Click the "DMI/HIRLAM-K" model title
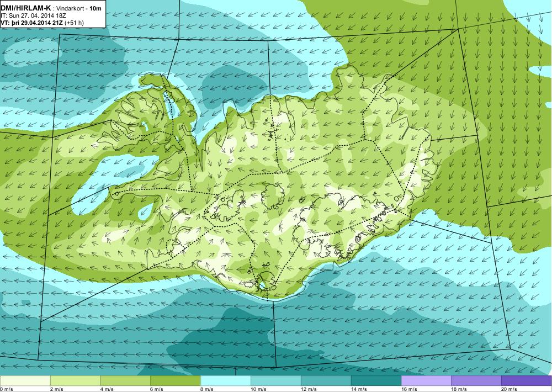The width and height of the screenshot is (552, 392). [x=26, y=8]
